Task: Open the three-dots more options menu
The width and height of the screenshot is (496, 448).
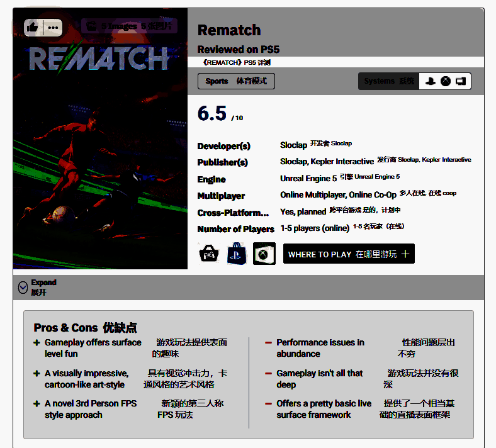Action: click(53, 27)
